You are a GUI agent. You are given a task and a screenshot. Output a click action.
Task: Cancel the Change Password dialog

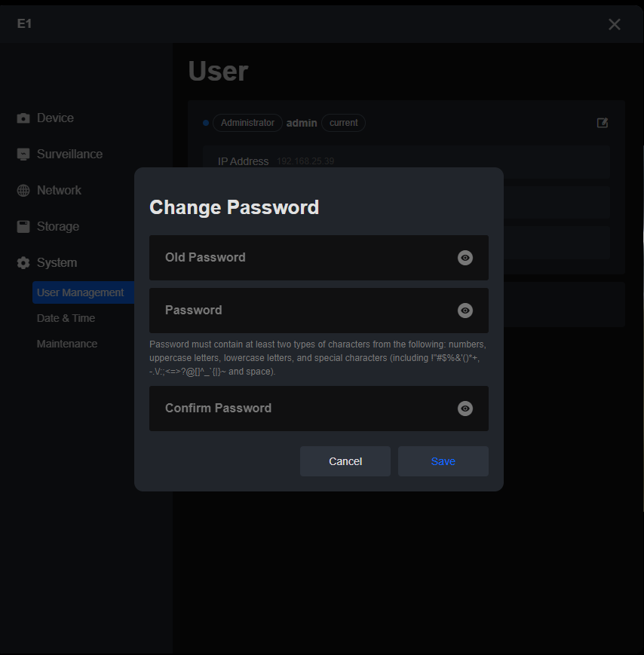[x=345, y=461]
